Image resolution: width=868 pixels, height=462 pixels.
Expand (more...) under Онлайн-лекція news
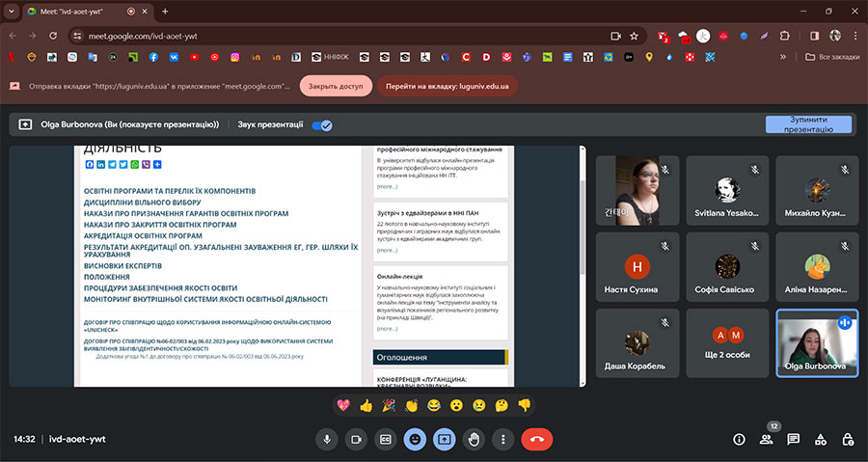click(387, 329)
